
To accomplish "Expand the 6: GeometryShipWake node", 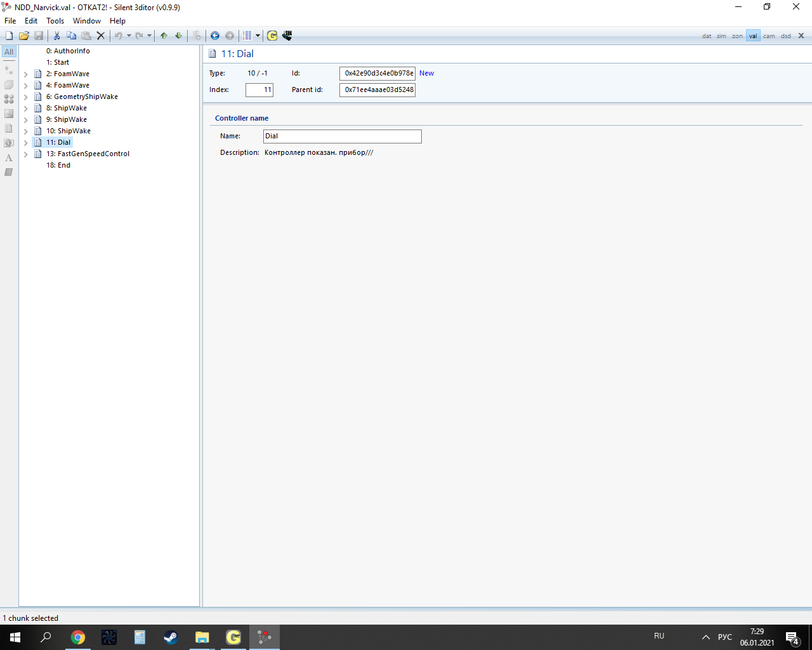I will (26, 97).
